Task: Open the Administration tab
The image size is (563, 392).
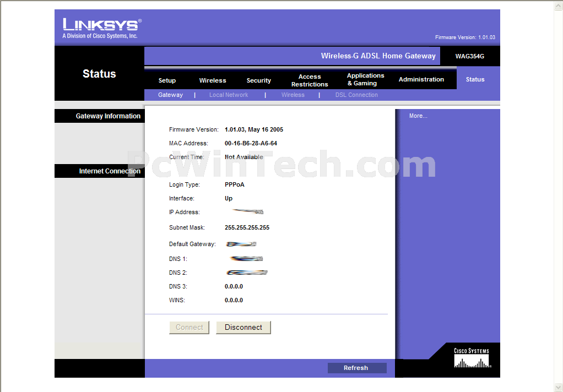Action: (421, 79)
